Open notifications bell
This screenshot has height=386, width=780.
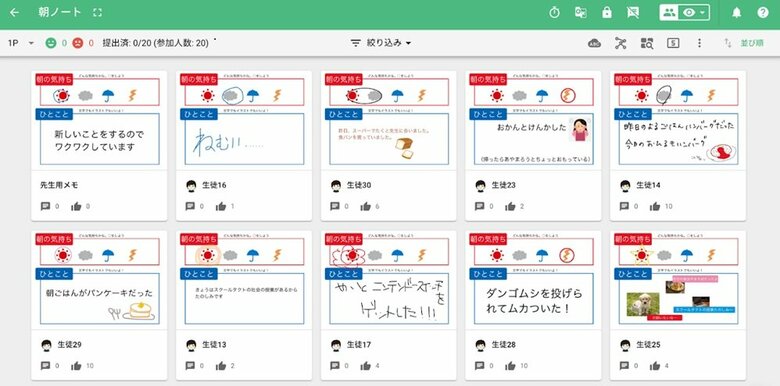[x=737, y=13]
